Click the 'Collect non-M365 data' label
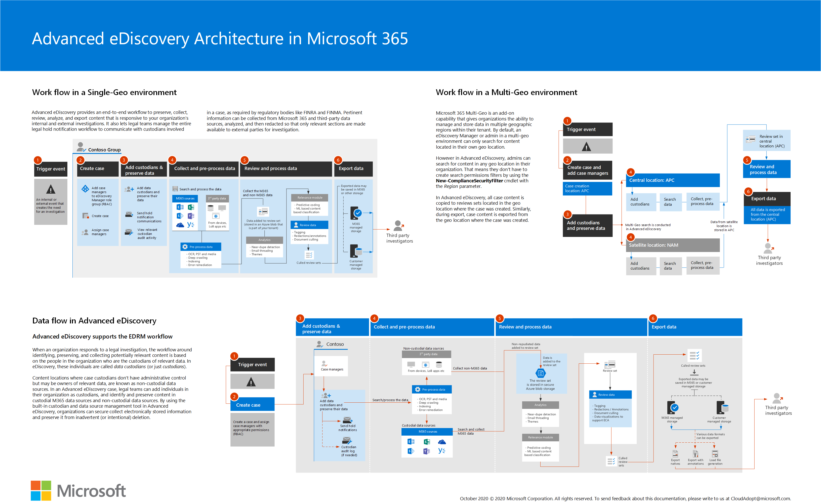821x504 pixels. [470, 368]
